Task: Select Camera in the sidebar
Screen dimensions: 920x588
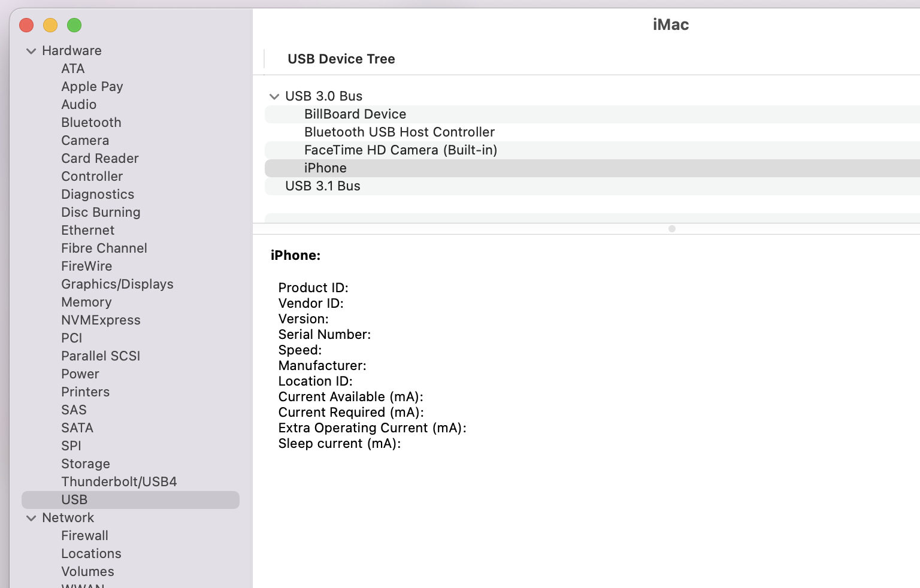Action: 85,141
